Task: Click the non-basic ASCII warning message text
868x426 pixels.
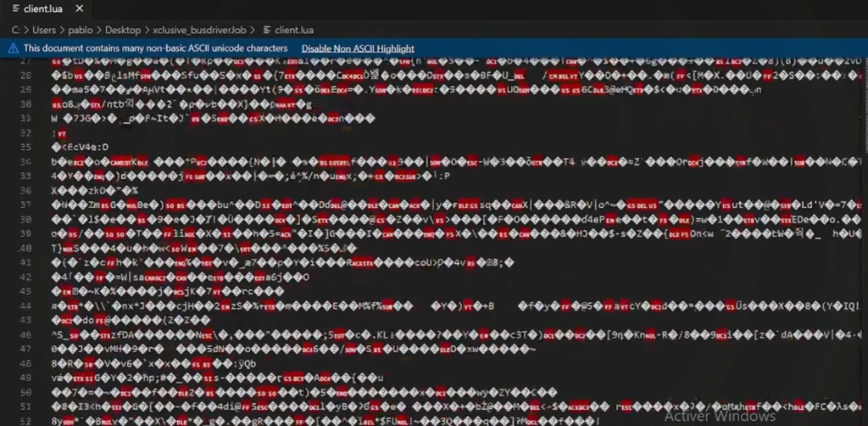Action: click(x=156, y=48)
